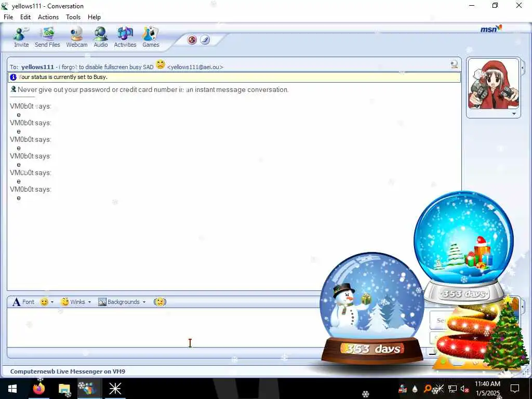Open the Windows Start menu
Image resolution: width=532 pixels, height=399 pixels.
click(12, 389)
